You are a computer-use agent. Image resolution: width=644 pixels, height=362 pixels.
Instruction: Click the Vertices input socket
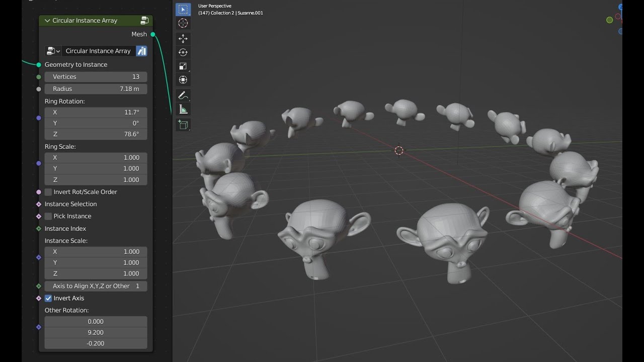coord(39,77)
